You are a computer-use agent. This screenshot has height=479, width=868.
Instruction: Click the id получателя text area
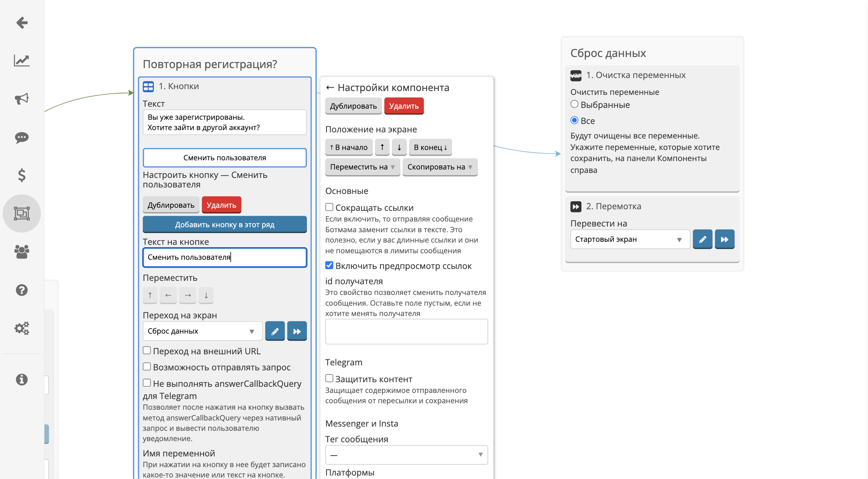tap(406, 332)
